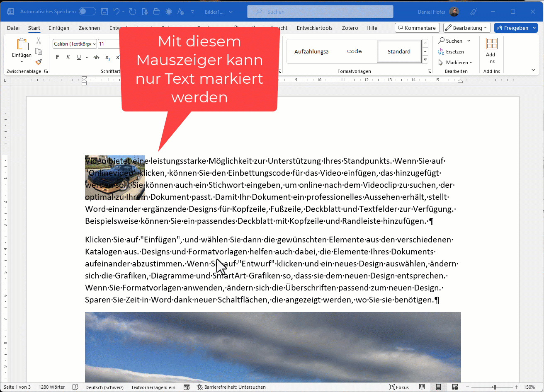
Task: Click the save disk icon
Action: (x=105, y=12)
